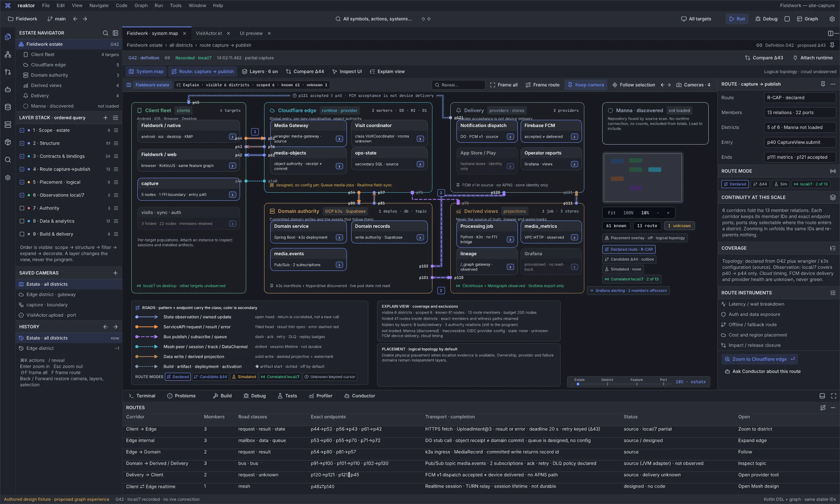Open search icon in left activity bar

click(x=8, y=159)
